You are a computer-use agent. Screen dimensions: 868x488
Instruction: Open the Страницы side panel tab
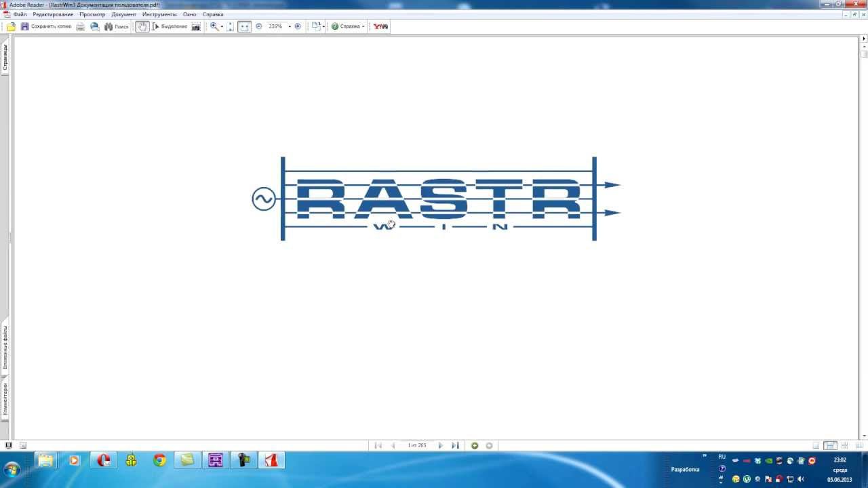[5, 57]
